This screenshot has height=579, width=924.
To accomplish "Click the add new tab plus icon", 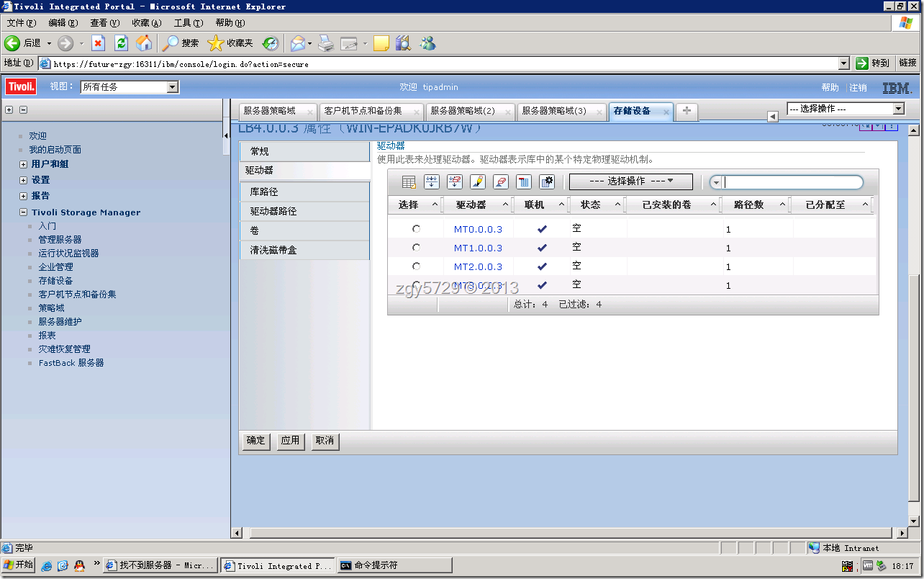I will tap(687, 111).
